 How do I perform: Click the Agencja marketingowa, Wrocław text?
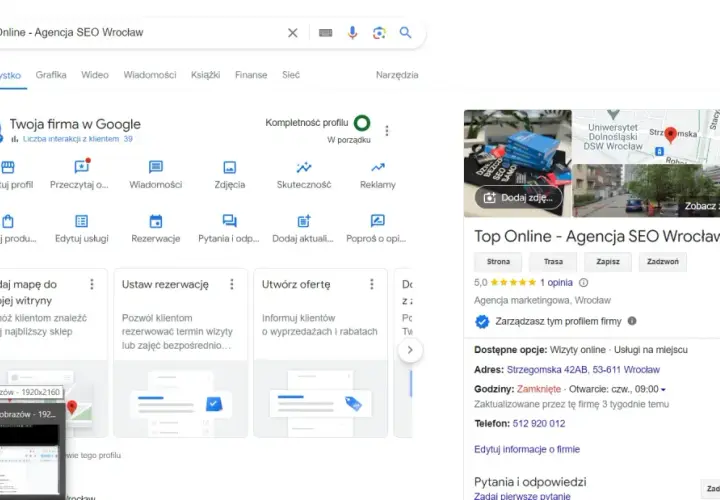pos(542,300)
